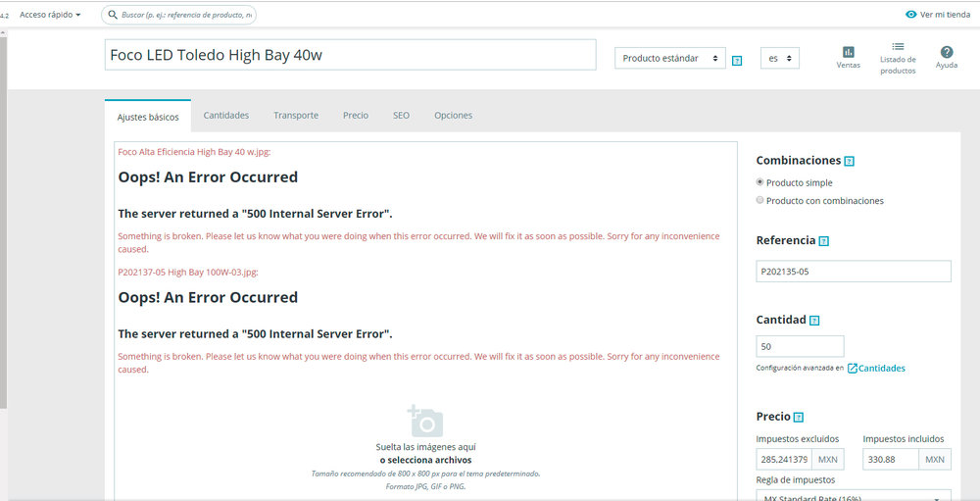Click the Suelta las imágenes aquí text
980x501 pixels.
(425, 447)
